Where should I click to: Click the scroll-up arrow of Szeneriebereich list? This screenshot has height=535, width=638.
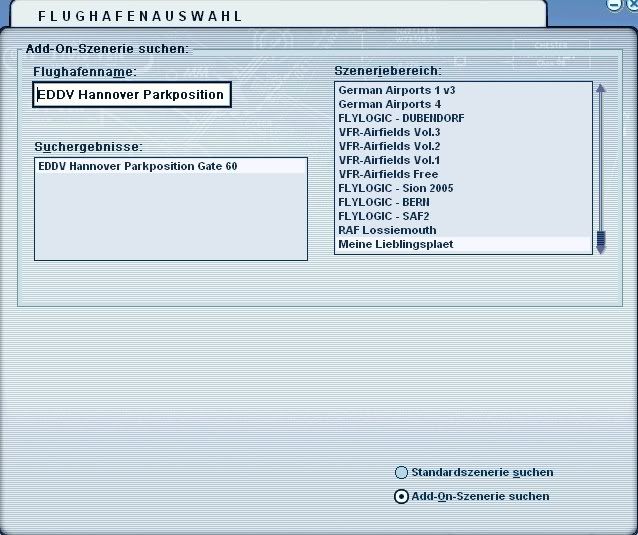coord(600,88)
